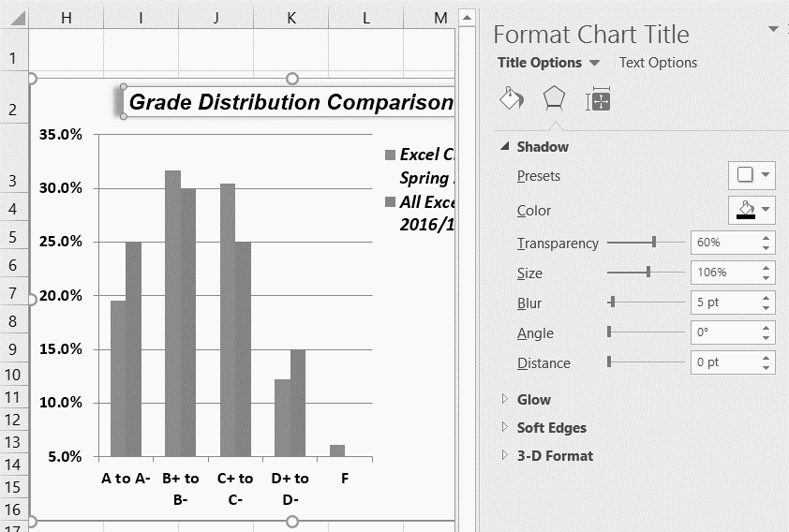Decrease shadow Size with down spinner
This screenshot has width=789, height=532.
(x=766, y=278)
